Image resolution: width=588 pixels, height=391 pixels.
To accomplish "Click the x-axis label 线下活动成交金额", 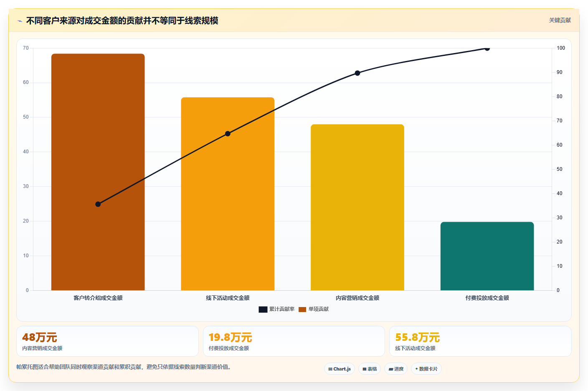I will 228,298.
